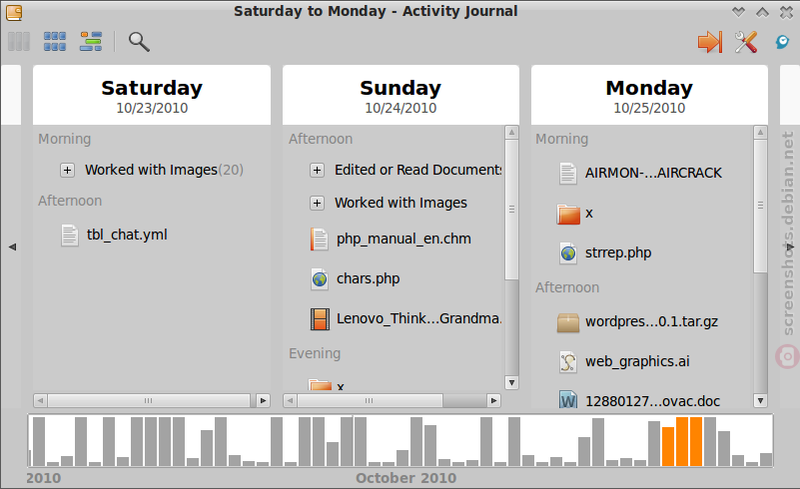Expand Sunday's Worked with Images group
800x489 pixels.
pyautogui.click(x=317, y=203)
